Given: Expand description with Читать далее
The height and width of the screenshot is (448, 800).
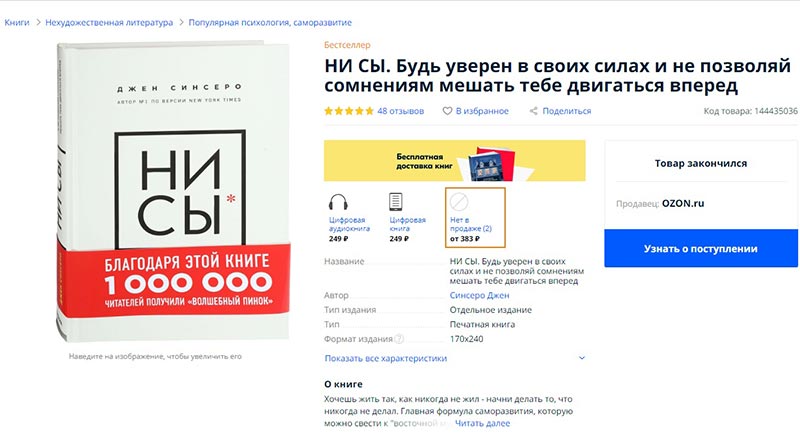Looking at the screenshot, I should [482, 423].
